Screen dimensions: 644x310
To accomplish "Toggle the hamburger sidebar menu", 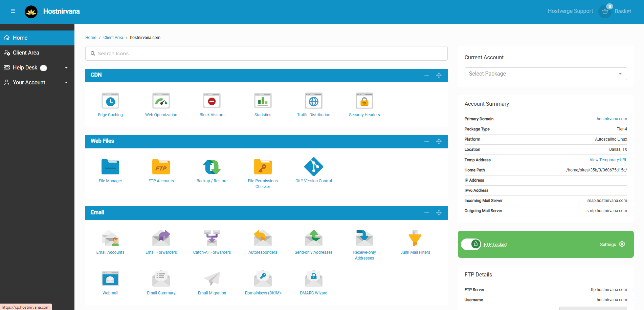I will pos(13,11).
